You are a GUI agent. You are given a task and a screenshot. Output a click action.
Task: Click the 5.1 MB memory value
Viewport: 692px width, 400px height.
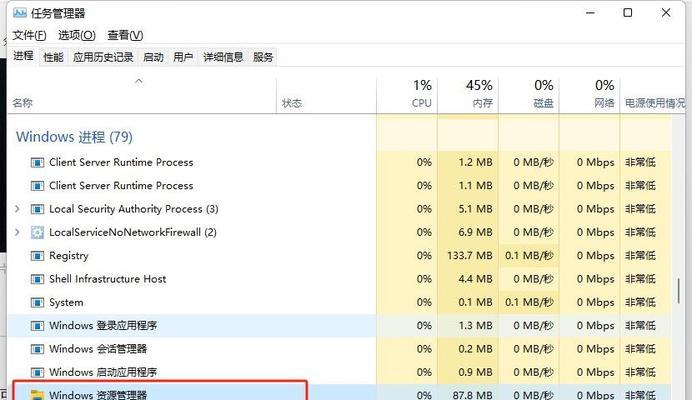(x=475, y=209)
